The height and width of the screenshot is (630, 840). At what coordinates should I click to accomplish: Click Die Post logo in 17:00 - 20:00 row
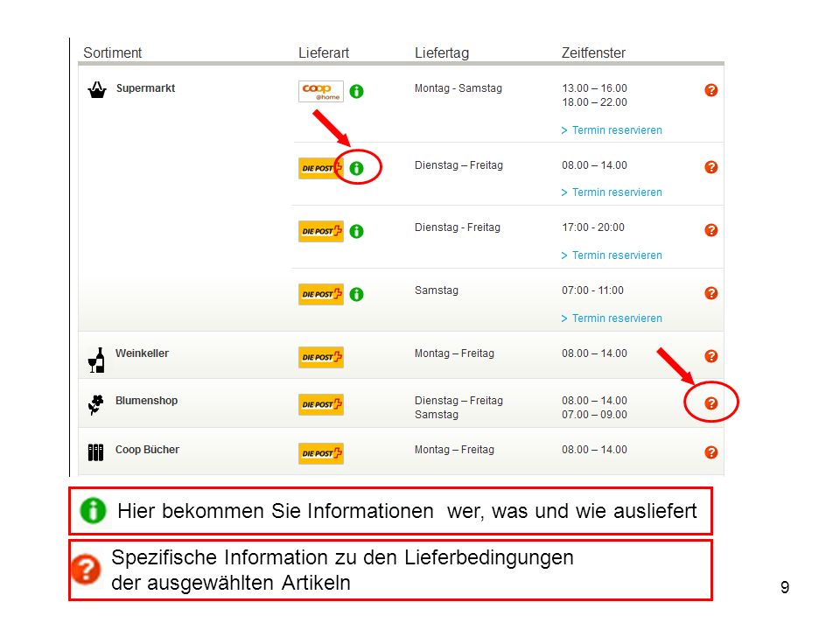click(321, 231)
